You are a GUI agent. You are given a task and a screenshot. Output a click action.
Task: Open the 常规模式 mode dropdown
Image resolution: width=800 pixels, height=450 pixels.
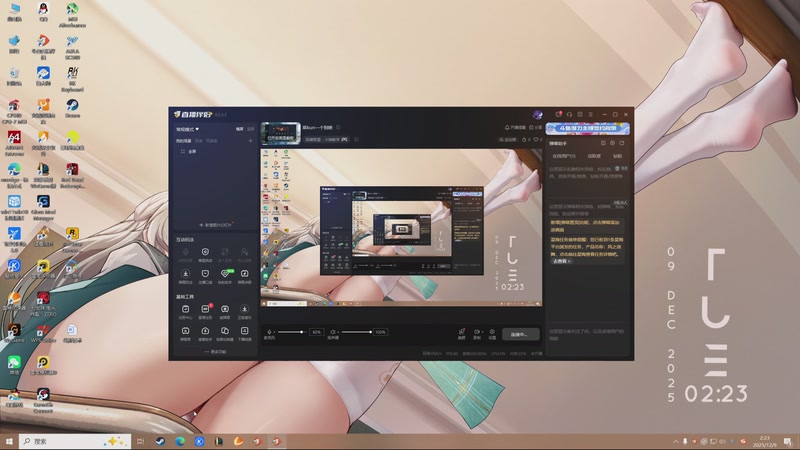[188, 129]
